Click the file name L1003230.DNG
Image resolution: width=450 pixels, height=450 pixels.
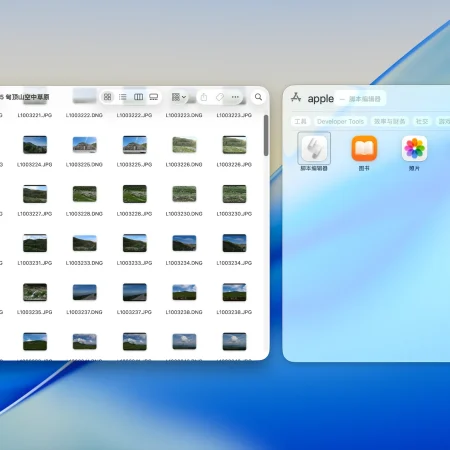click(x=184, y=214)
